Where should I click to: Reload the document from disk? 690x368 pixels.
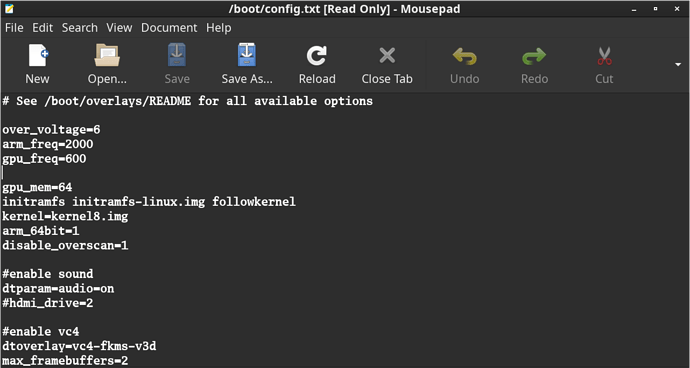point(317,56)
